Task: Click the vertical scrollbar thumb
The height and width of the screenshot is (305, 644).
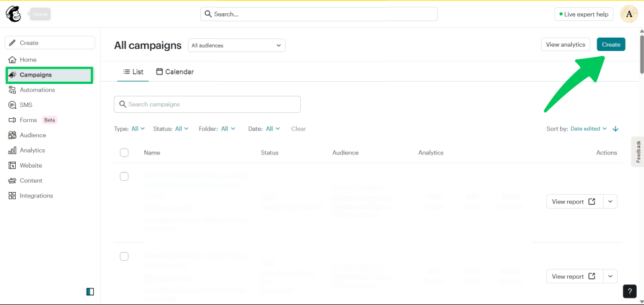Action: [641, 55]
